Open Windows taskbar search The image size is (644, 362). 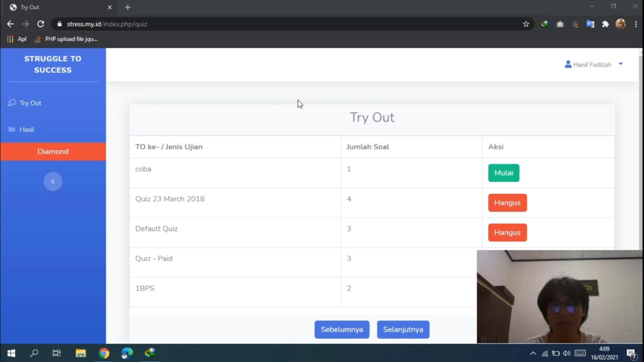click(x=34, y=353)
